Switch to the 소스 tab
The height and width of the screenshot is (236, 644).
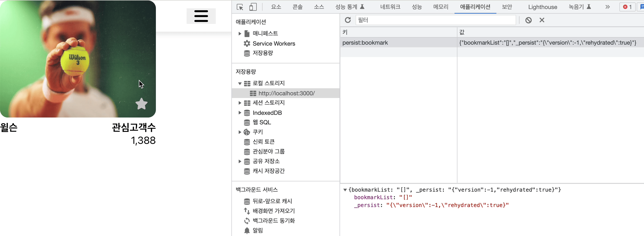319,7
